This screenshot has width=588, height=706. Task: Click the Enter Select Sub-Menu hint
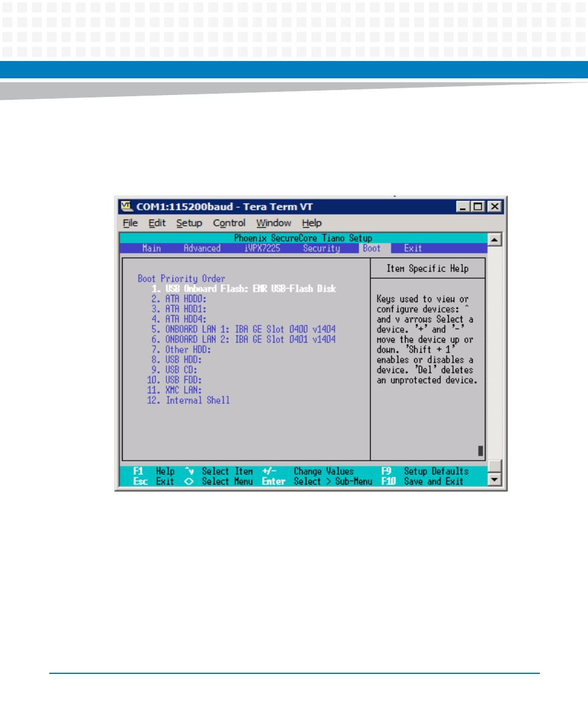[x=317, y=482]
